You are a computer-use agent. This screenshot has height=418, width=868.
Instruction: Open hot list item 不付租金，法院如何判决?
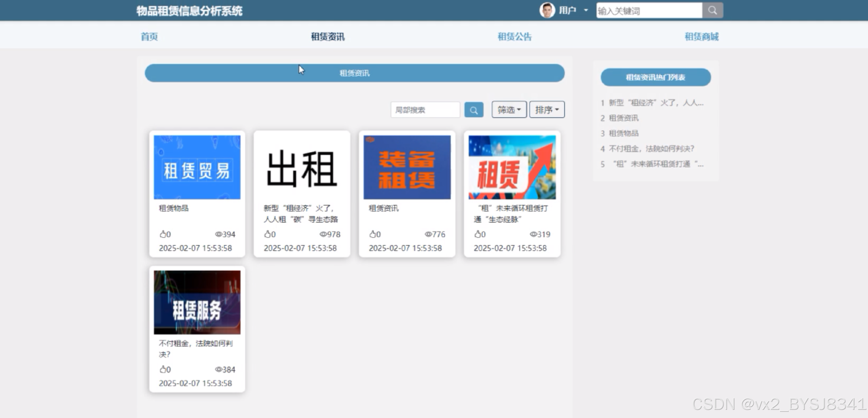[x=651, y=149]
